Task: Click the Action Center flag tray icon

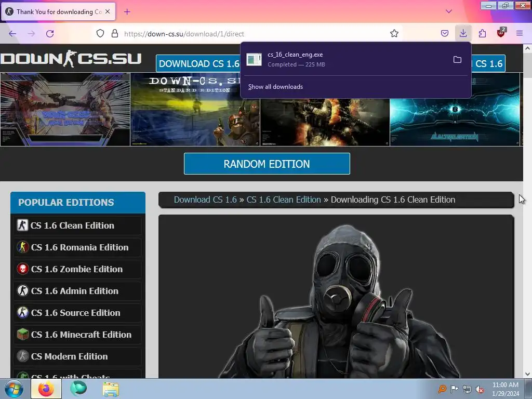Action: pos(454,389)
